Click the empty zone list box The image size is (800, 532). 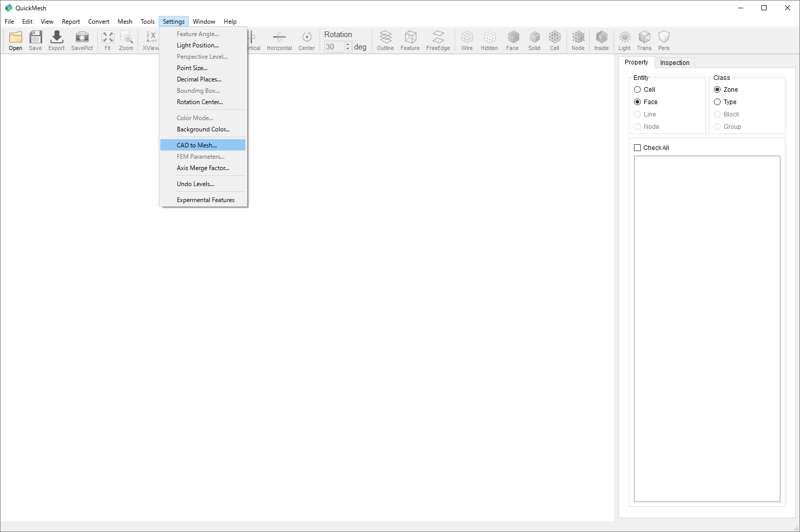pyautogui.click(x=707, y=329)
